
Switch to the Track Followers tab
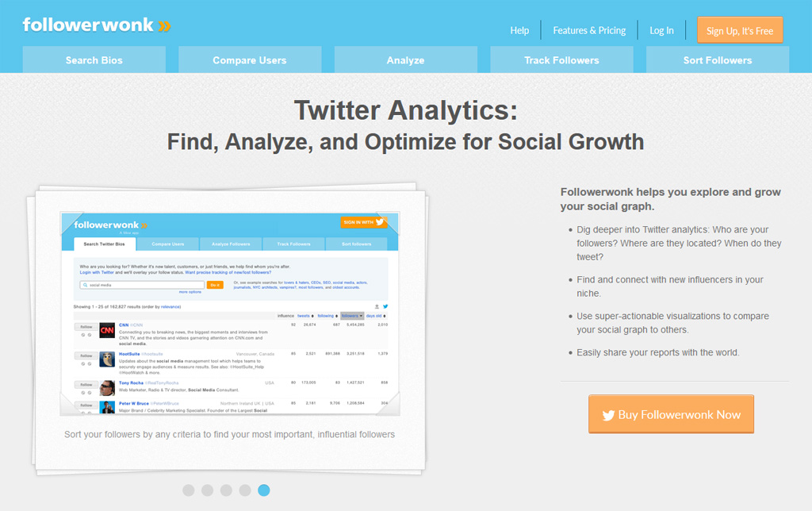561,59
